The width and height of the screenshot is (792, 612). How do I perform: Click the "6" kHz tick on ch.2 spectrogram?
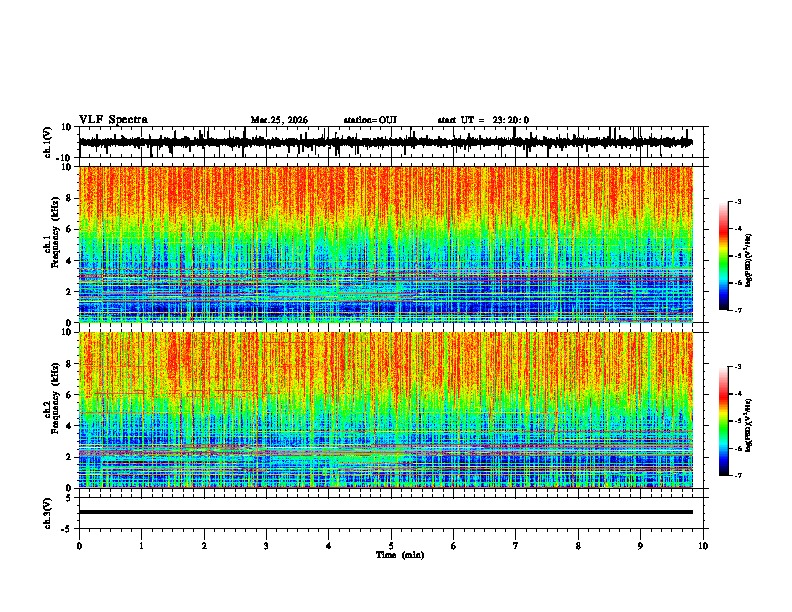pos(70,395)
